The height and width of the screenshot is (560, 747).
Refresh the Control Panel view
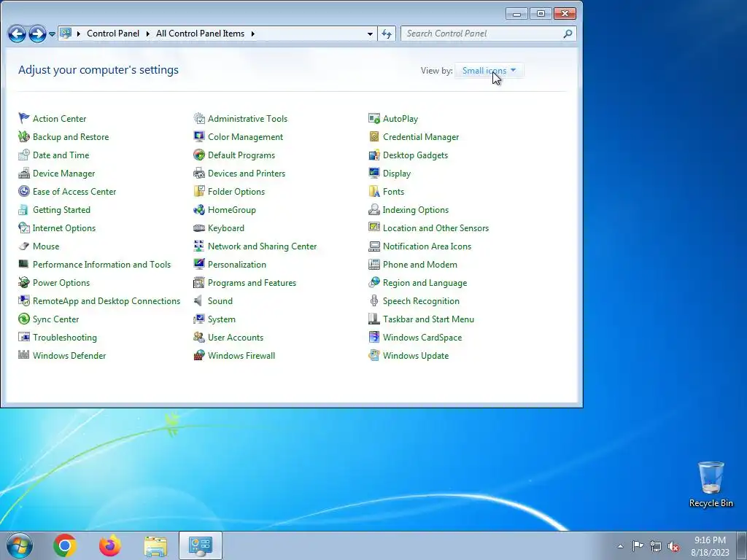click(x=387, y=34)
